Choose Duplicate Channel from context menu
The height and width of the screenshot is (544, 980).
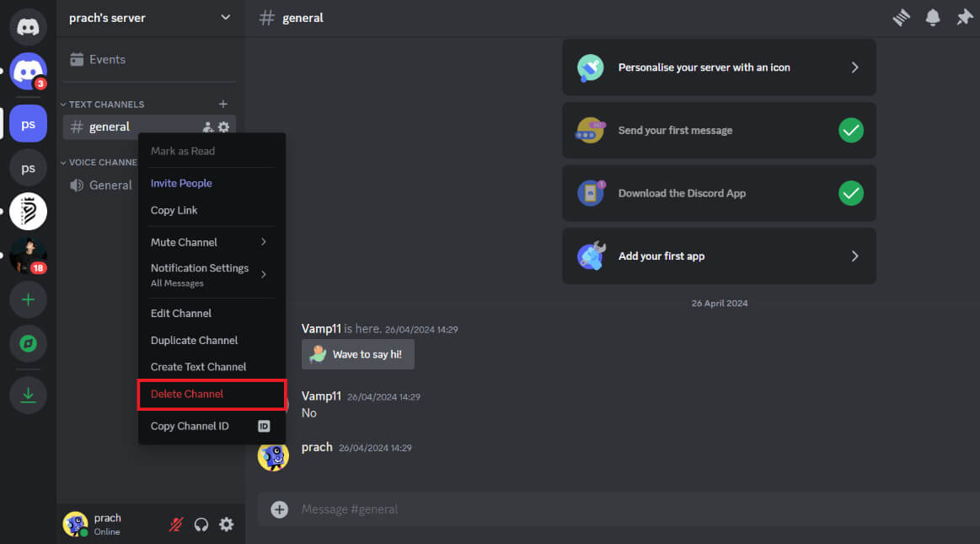tap(212, 341)
